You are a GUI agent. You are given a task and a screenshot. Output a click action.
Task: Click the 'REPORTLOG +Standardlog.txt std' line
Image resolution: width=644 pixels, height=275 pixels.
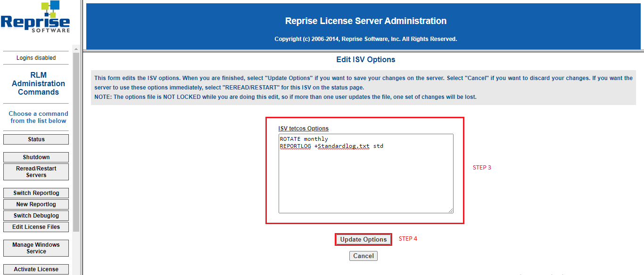pyautogui.click(x=331, y=146)
